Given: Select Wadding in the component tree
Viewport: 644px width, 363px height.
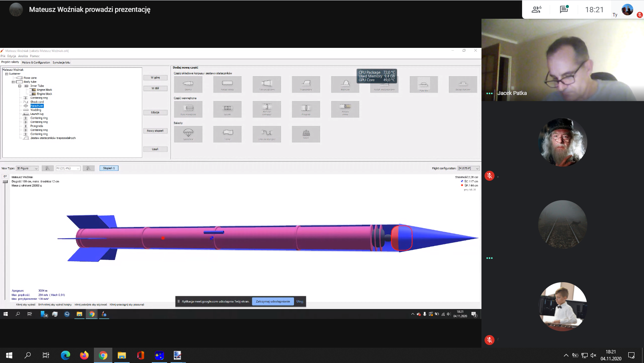Looking at the screenshot, I should coord(36,110).
